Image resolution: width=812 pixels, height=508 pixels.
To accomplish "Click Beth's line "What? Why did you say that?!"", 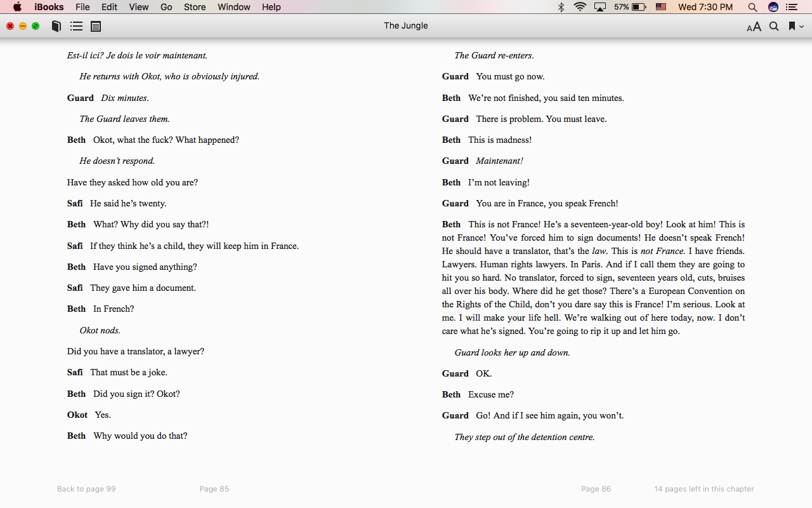I will 151,225.
